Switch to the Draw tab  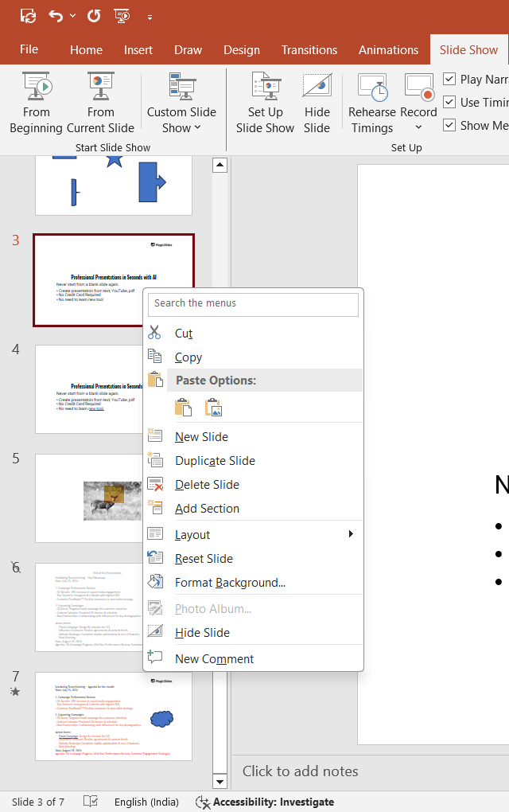pos(188,50)
